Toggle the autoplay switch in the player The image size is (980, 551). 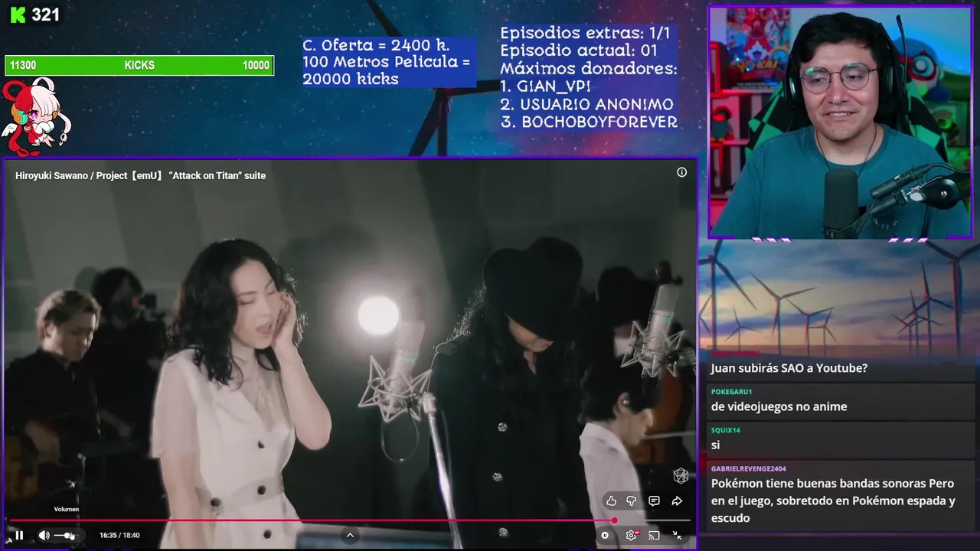(x=605, y=536)
